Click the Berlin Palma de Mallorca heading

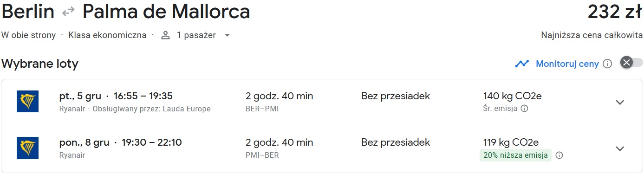(126, 13)
